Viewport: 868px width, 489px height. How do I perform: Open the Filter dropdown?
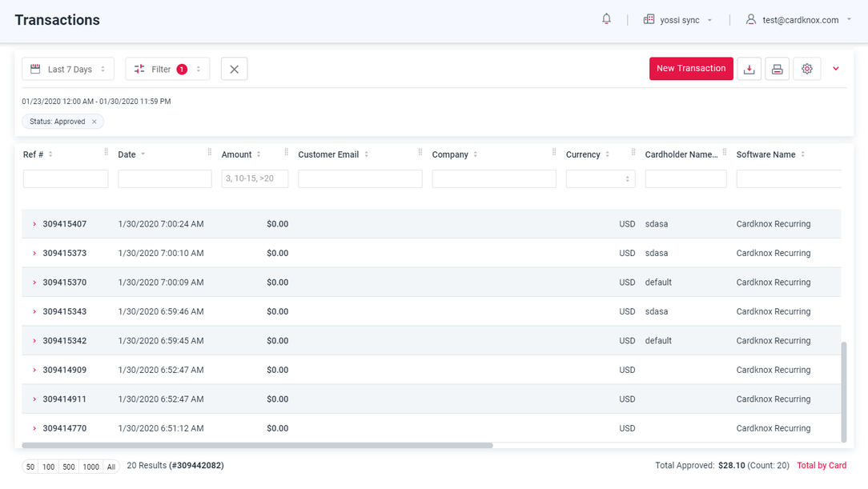(x=167, y=69)
